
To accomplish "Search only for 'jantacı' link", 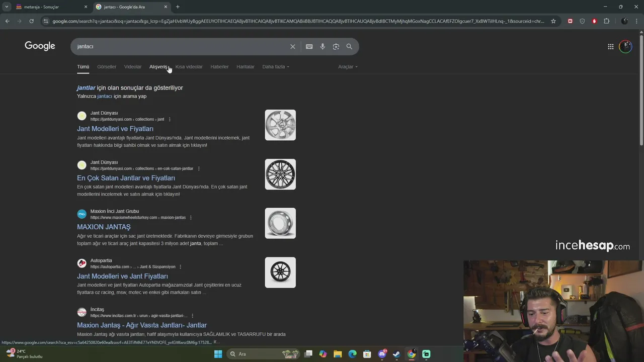I will pos(105,96).
